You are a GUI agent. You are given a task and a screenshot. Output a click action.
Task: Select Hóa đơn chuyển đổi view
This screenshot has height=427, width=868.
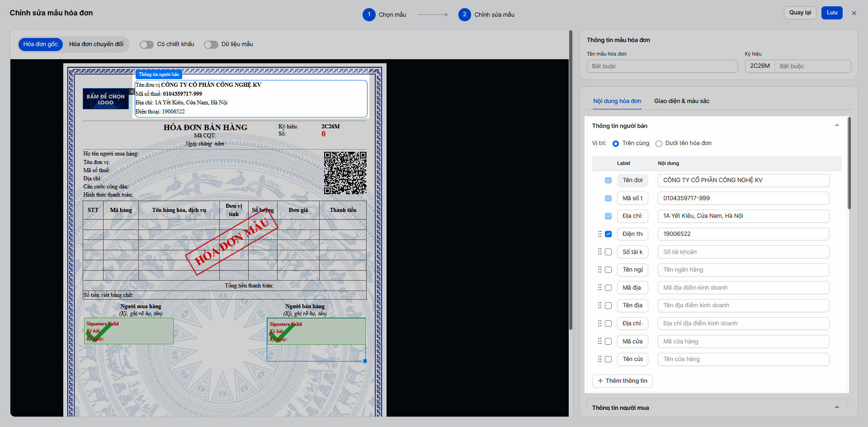tap(96, 44)
